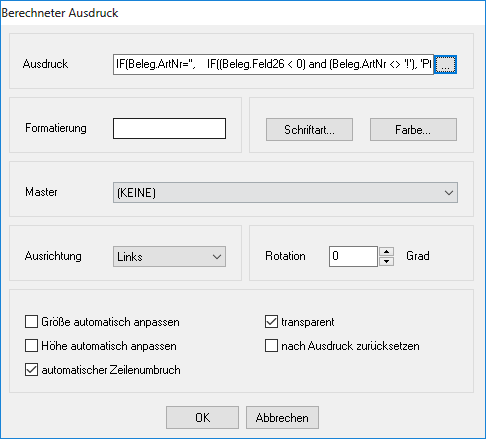Image resolution: width=486 pixels, height=439 pixels.
Task: Disable automatischer Zeilenumbruch checkbox
Action: pos(31,370)
